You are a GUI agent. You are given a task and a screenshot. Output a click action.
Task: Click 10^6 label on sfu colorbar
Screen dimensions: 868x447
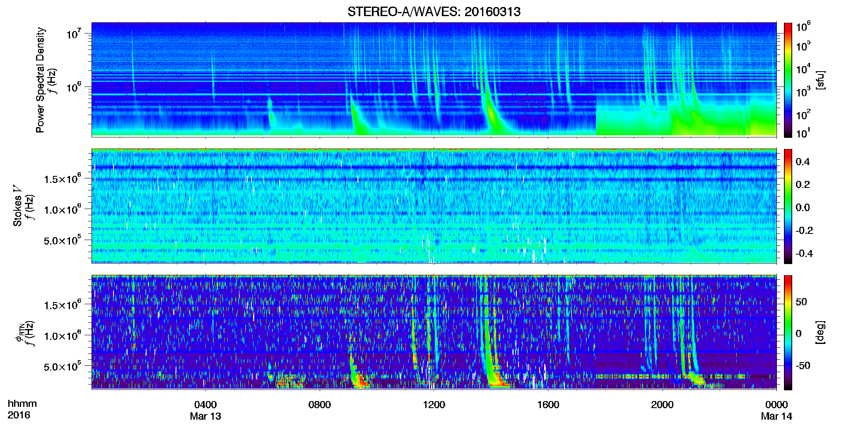(803, 26)
